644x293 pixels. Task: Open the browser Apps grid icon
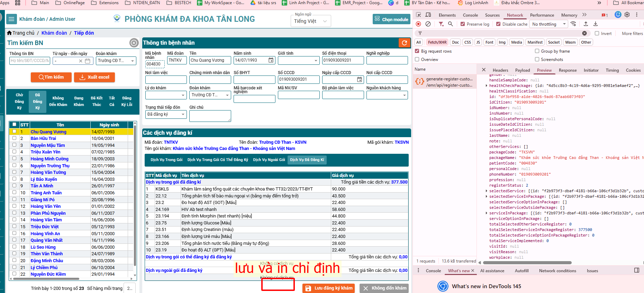(x=18, y=3)
